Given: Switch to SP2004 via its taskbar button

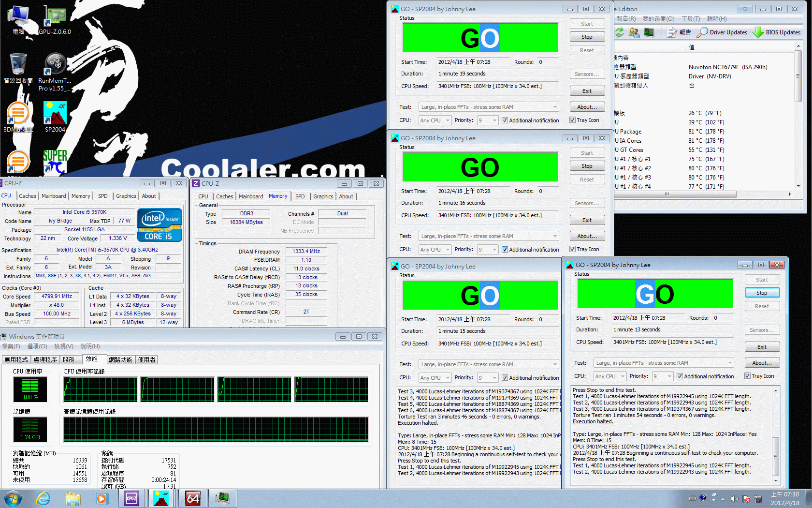Looking at the screenshot, I should (x=161, y=498).
